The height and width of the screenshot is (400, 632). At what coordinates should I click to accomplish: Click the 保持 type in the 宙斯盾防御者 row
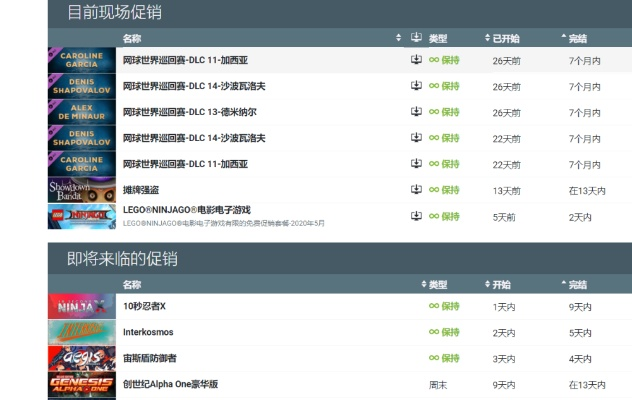(x=444, y=358)
